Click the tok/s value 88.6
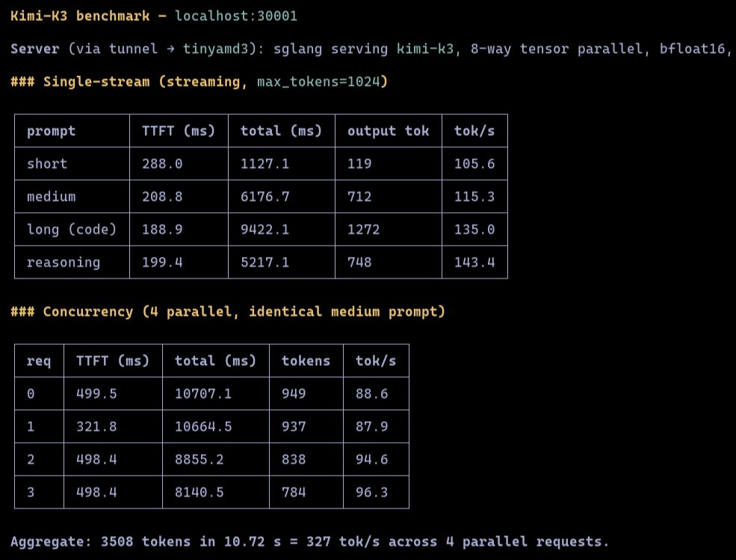The image size is (736, 560). pos(372,393)
